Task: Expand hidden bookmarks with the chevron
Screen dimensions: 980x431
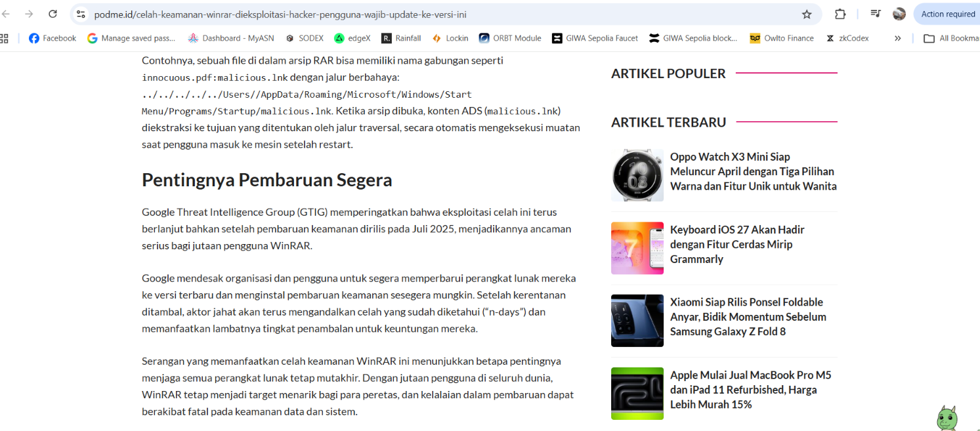Action: (897, 38)
